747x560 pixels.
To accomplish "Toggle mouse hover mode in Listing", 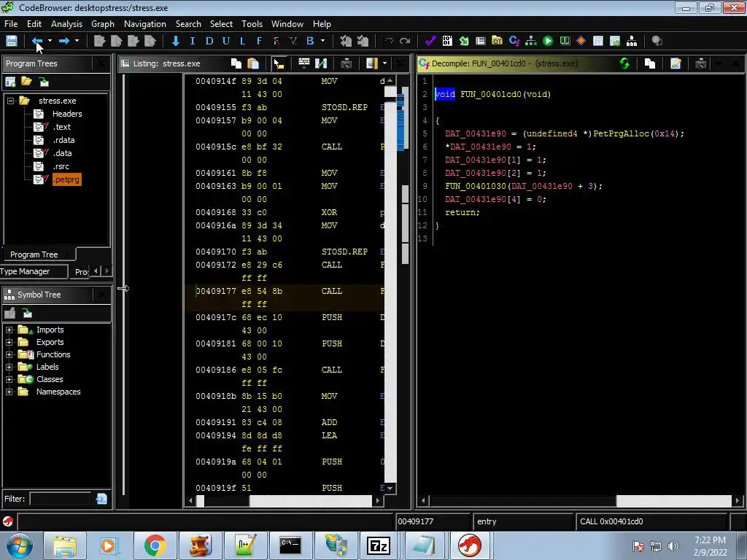I will coord(279,63).
